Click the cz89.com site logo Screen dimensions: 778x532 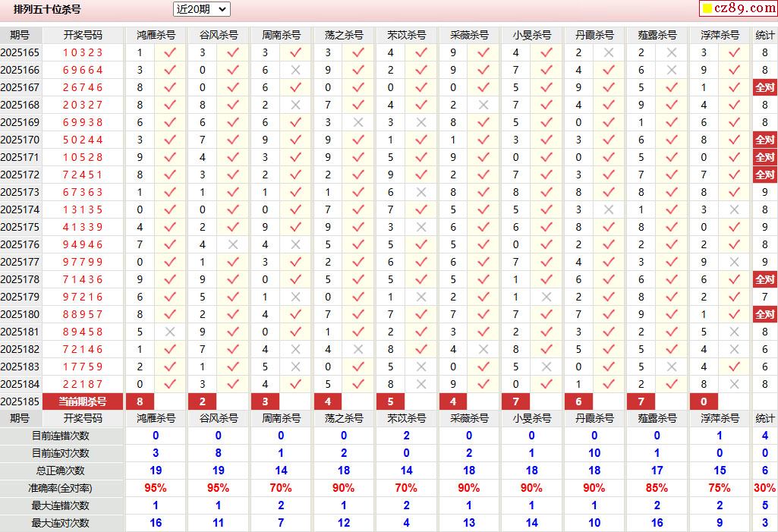pos(739,8)
